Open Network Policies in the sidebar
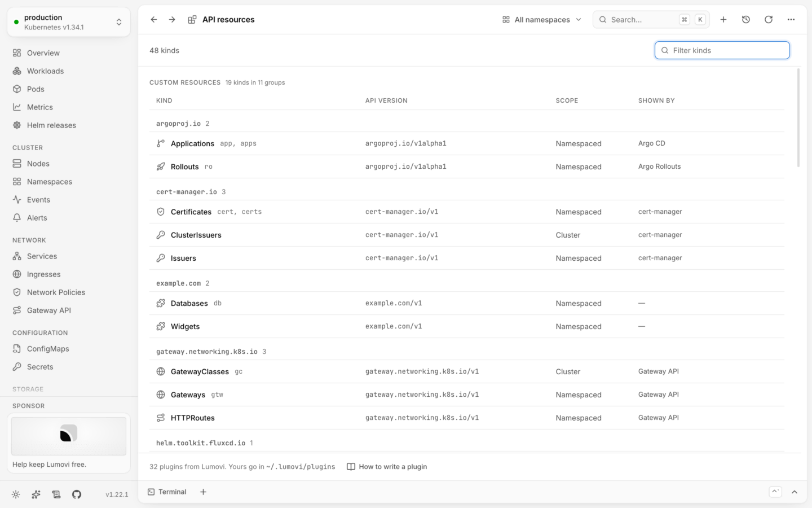The height and width of the screenshot is (508, 812). coord(69,292)
